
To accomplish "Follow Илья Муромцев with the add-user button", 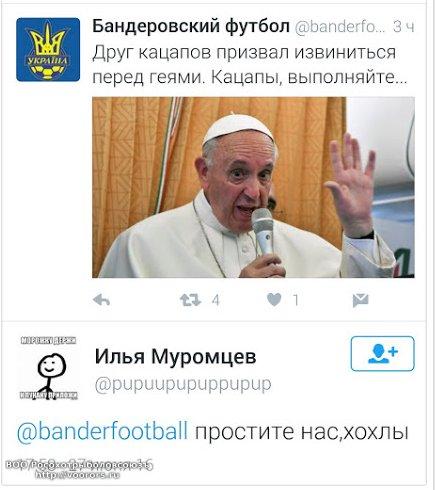I will [383, 354].
